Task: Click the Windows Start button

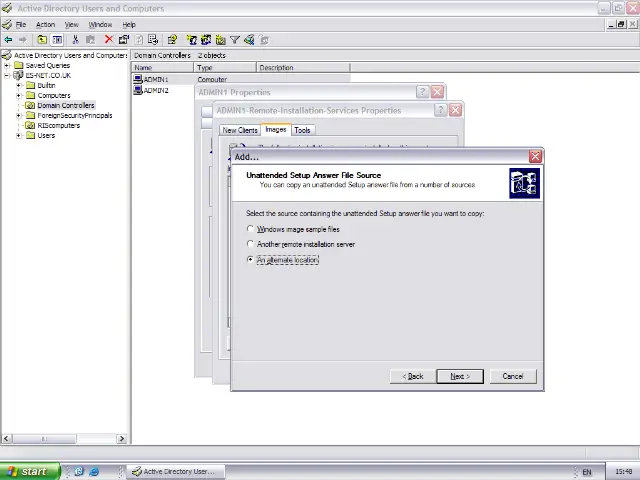Action: 29,471
